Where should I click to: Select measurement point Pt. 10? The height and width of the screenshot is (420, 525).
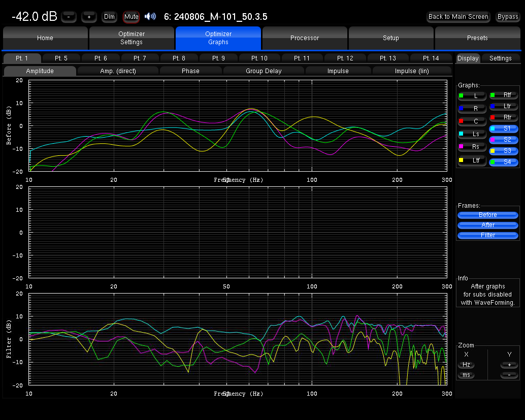pyautogui.click(x=259, y=58)
